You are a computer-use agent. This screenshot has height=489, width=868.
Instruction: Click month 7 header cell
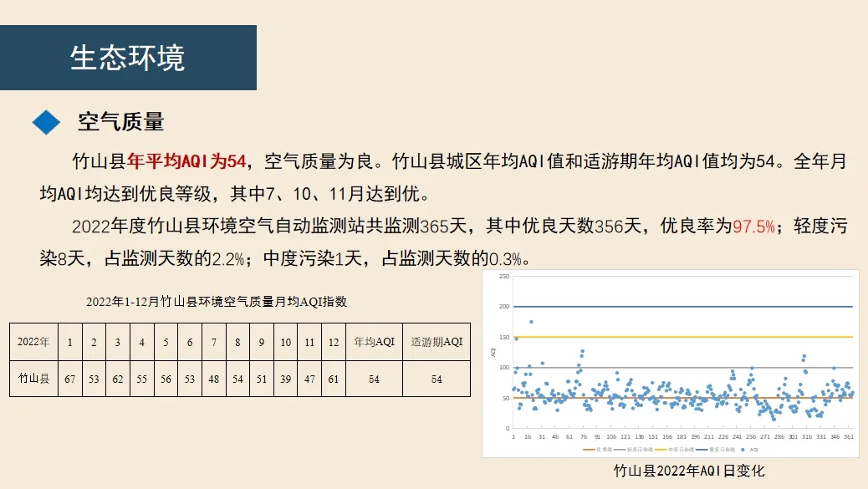[x=214, y=342]
